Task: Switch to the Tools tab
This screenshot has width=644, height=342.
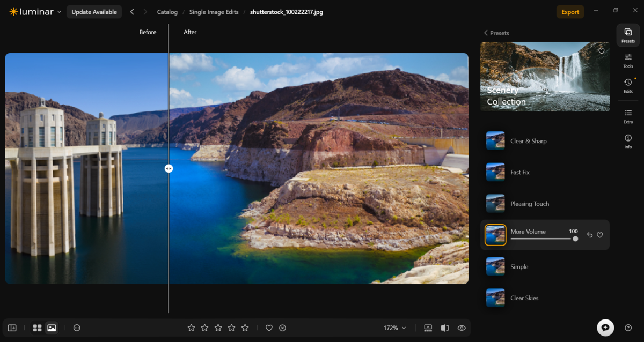Action: 628,61
